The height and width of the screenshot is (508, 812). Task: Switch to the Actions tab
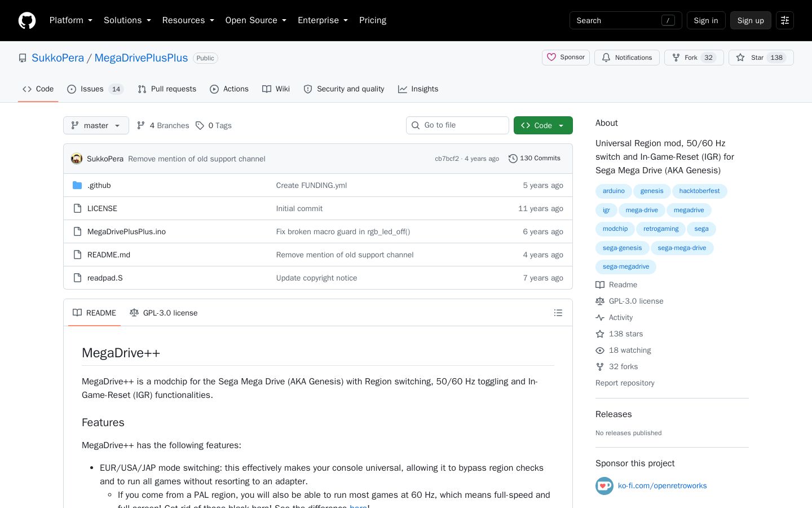(229, 89)
